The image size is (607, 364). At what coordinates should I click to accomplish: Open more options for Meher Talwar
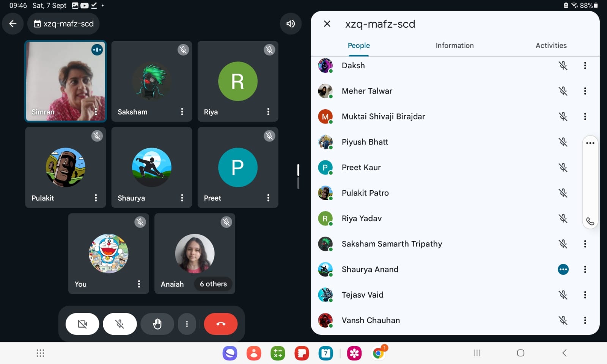pyautogui.click(x=585, y=91)
